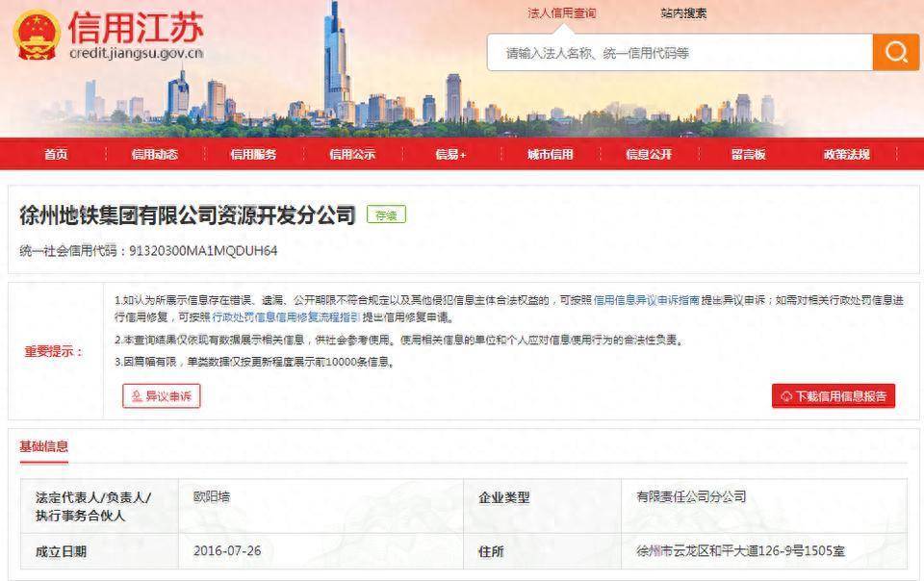Click the 有限责任公司分公司 enterprise type value
Viewport: 924px width, 581px height.
coord(691,496)
